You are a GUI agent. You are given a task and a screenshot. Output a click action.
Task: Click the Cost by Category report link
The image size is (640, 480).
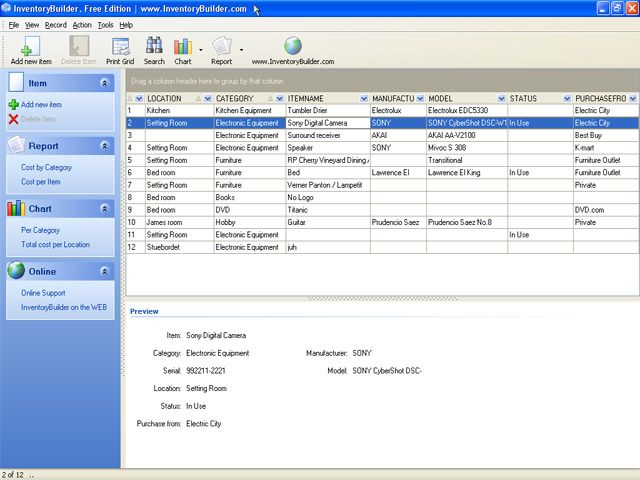coord(46,167)
